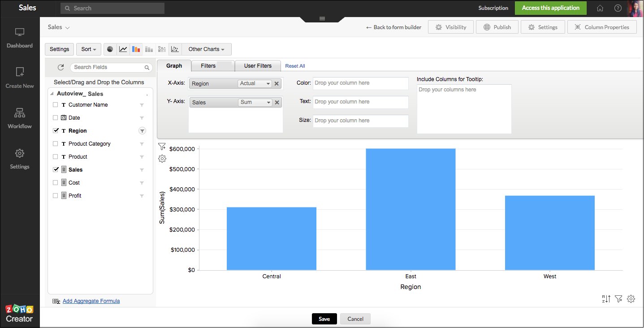Click the A-Z sort icon below the chart
The image size is (644, 328).
[606, 299]
